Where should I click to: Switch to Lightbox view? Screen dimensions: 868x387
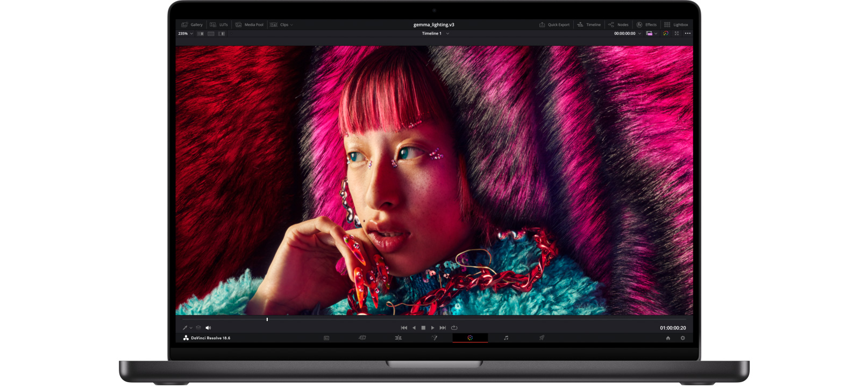[676, 25]
